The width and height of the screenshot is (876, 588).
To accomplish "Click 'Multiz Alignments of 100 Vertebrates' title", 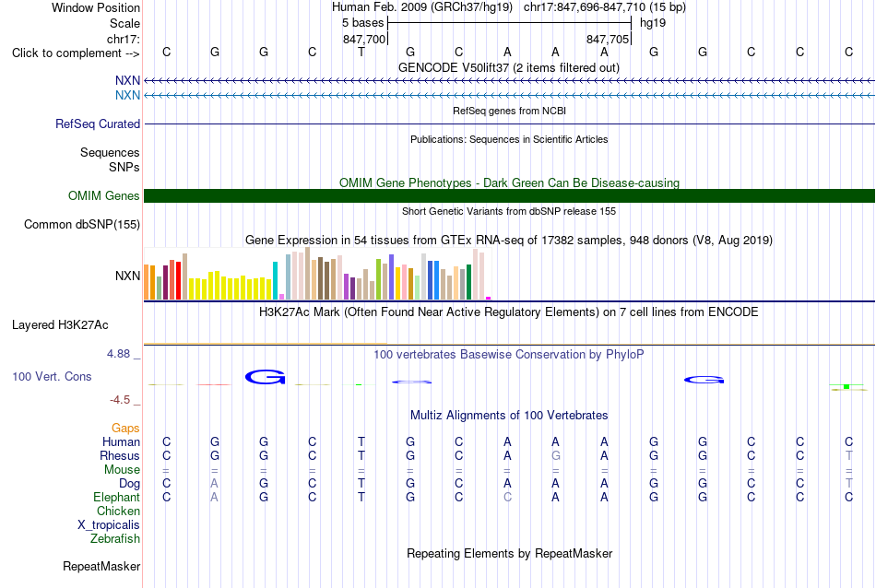I will pos(509,415).
